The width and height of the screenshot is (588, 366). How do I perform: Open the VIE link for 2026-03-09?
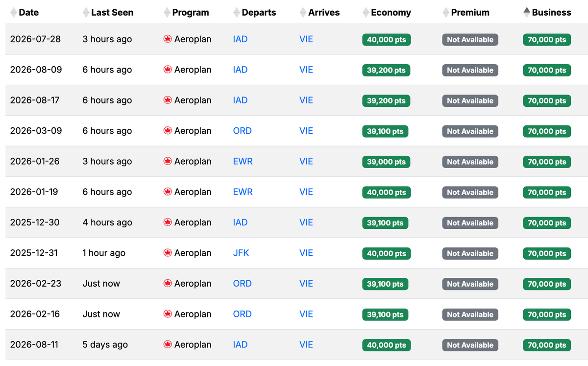point(306,131)
